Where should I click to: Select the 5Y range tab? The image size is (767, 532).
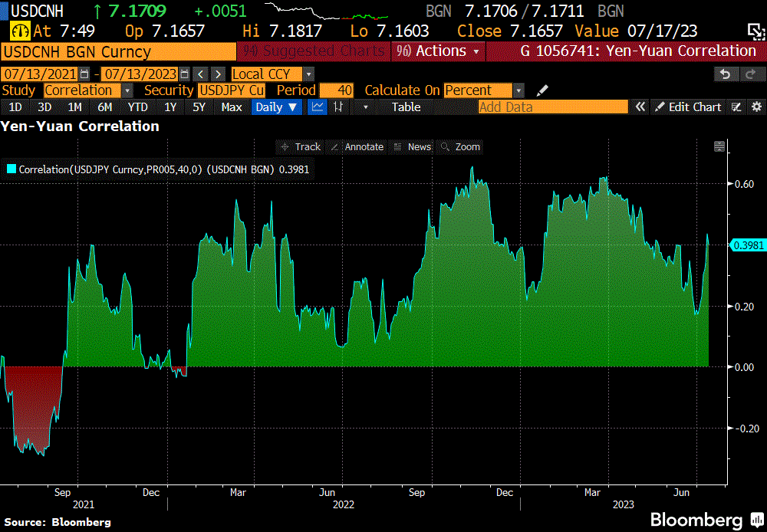tap(199, 107)
